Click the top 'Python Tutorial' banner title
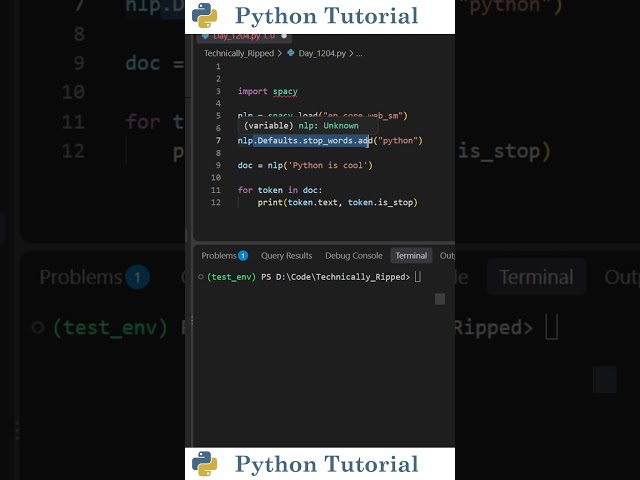This screenshot has width=640, height=480. coord(327,16)
